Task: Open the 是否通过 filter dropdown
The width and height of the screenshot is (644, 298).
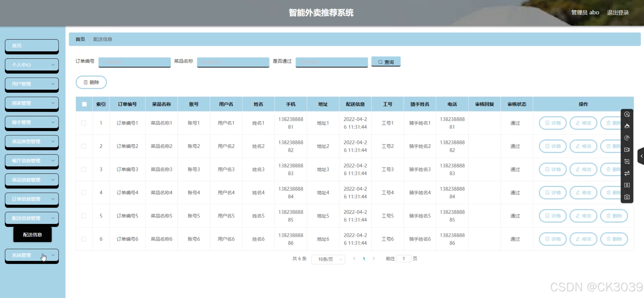Action: 331,62
